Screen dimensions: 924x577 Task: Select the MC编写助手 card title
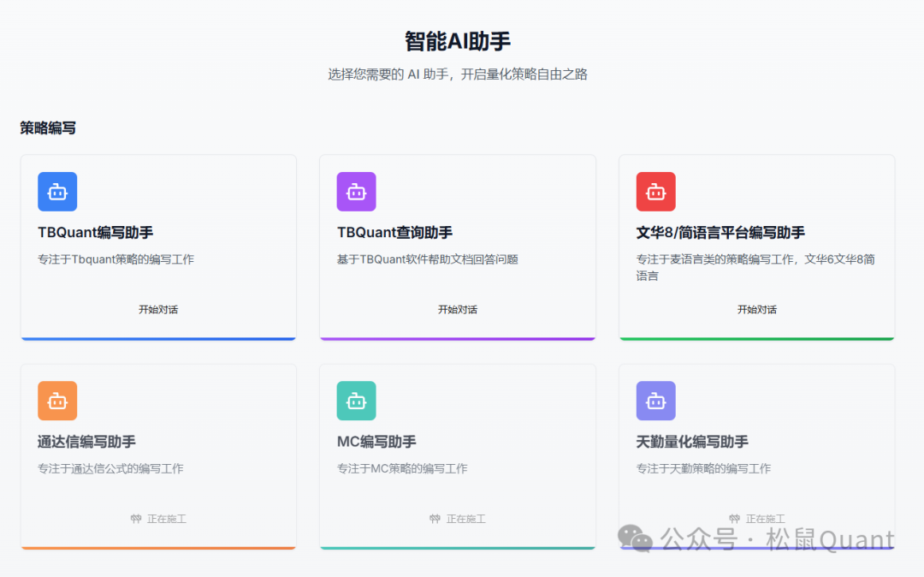click(376, 442)
